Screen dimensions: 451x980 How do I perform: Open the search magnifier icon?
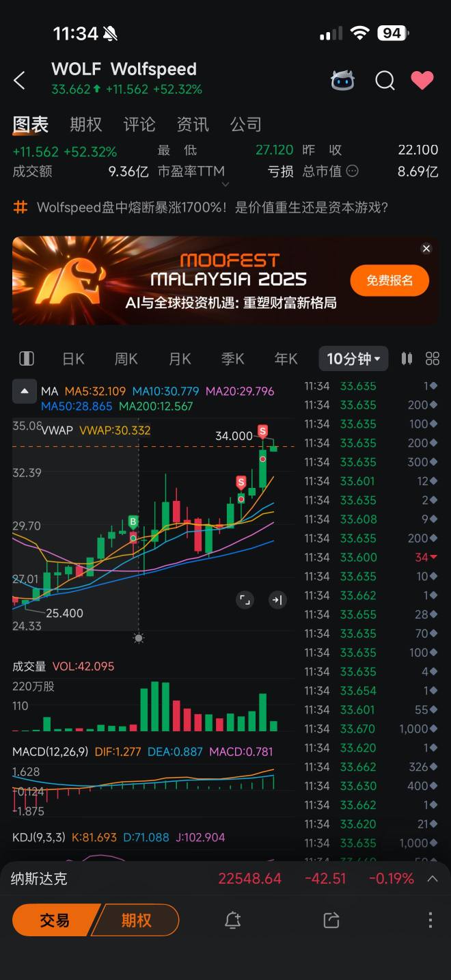pos(385,81)
